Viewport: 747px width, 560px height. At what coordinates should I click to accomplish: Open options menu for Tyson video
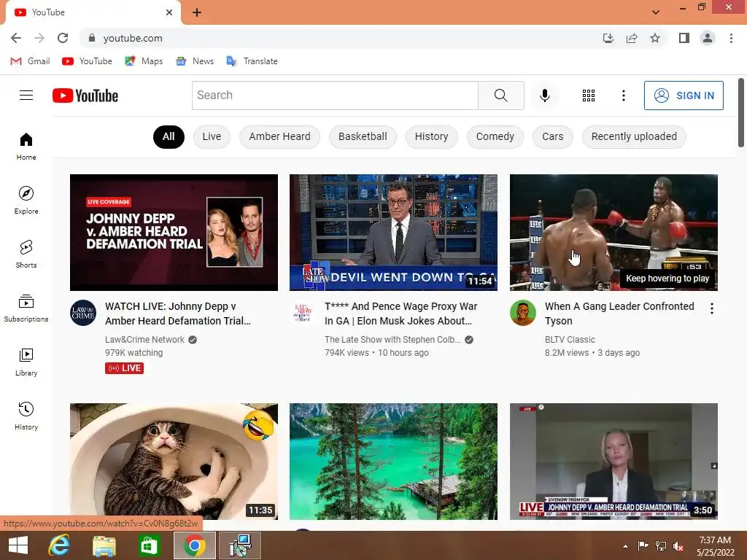(712, 308)
